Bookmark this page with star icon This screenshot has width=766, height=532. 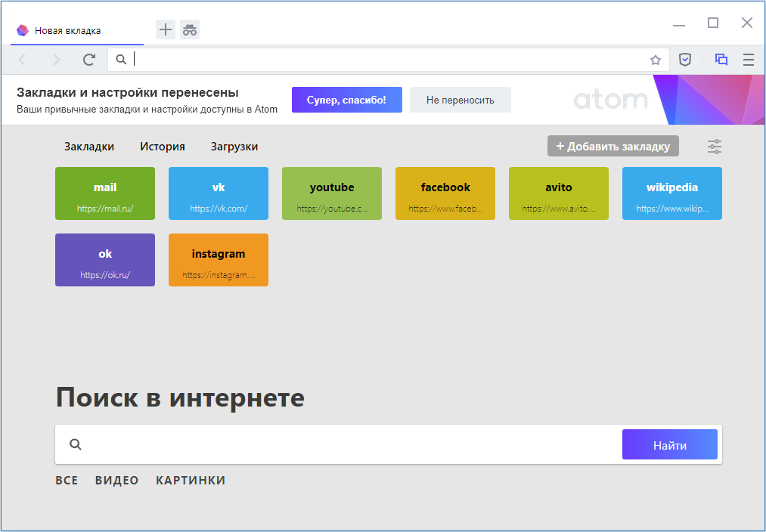pyautogui.click(x=655, y=60)
